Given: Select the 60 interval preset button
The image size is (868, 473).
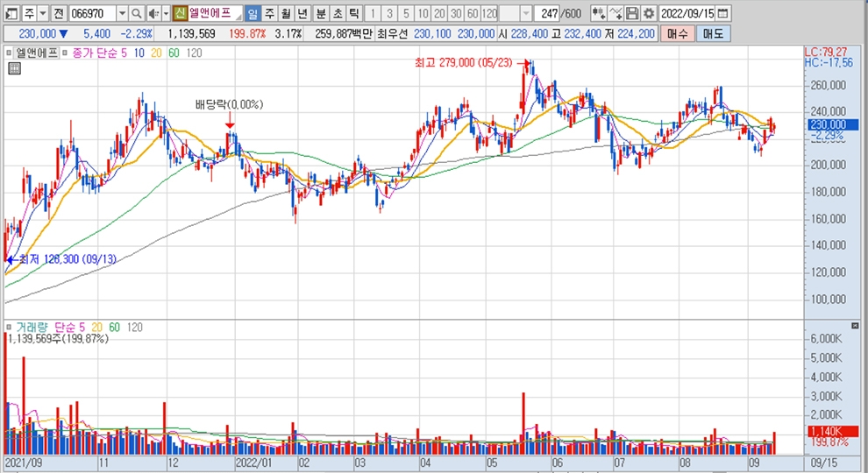Looking at the screenshot, I should pos(472,14).
